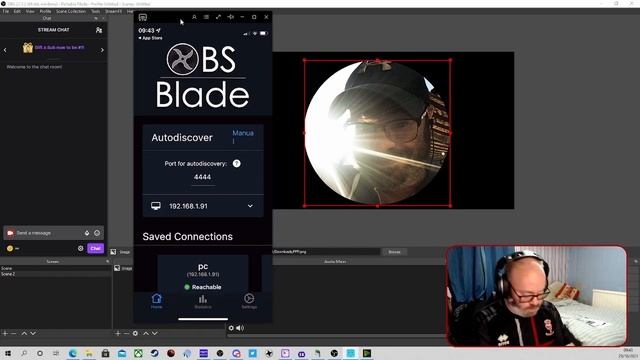Open OBS Tools menu
640x360 pixels.
tap(96, 11)
